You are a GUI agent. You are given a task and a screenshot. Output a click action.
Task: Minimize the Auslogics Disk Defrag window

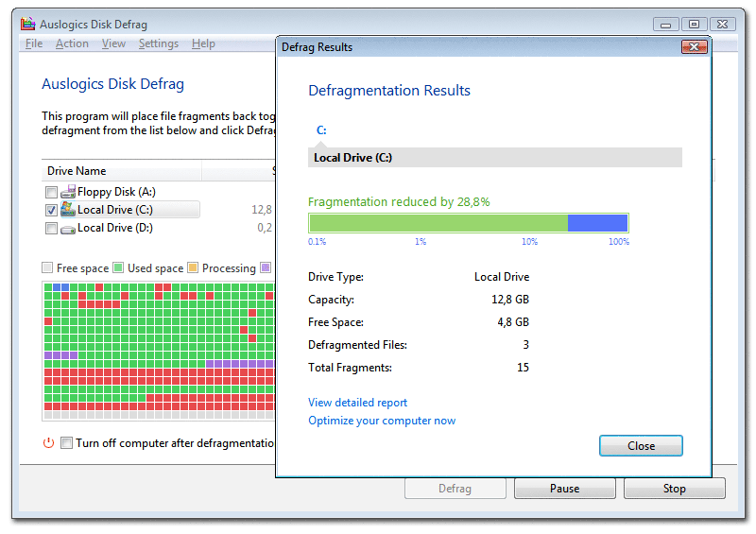[666, 25]
